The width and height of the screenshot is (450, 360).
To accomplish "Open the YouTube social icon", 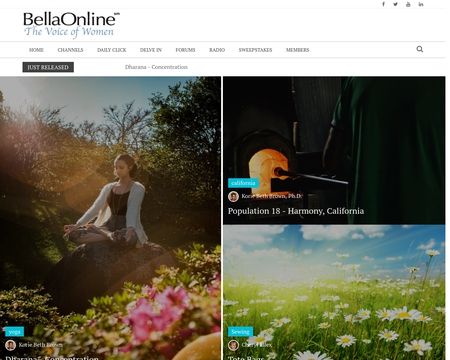I will (408, 4).
